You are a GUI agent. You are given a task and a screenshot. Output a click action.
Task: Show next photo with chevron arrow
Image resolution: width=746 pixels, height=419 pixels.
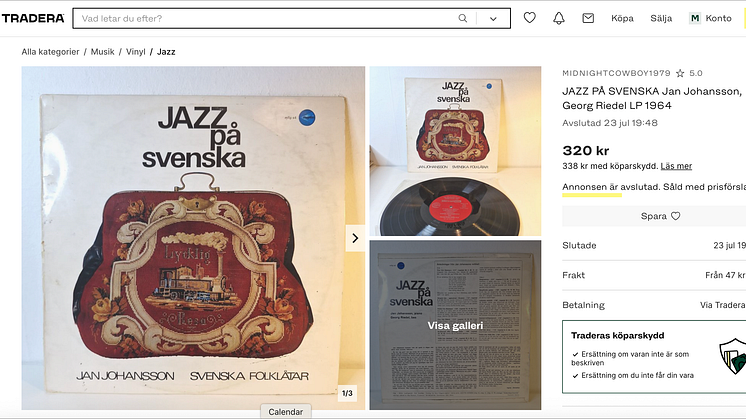(355, 238)
